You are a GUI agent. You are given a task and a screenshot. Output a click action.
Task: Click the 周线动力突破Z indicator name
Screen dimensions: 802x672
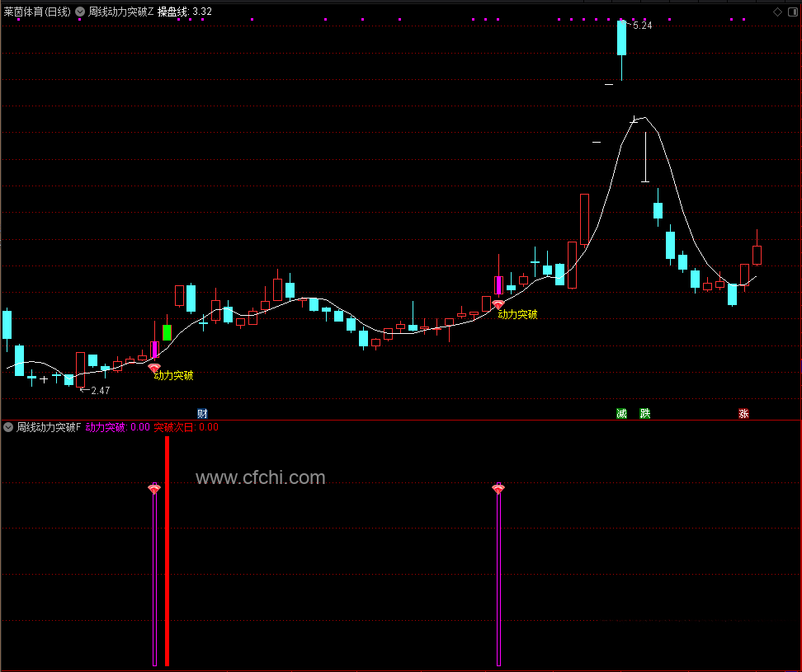click(120, 12)
